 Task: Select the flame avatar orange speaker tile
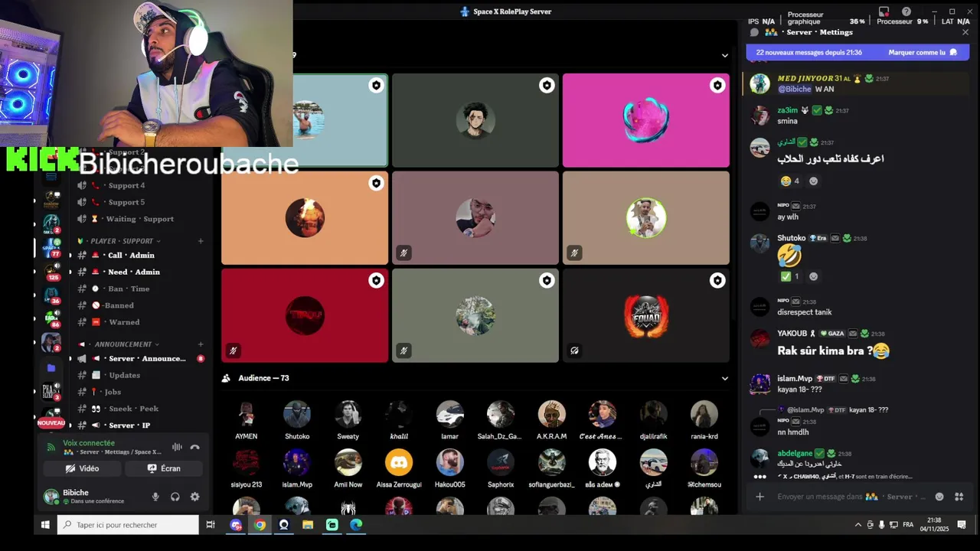(x=305, y=217)
